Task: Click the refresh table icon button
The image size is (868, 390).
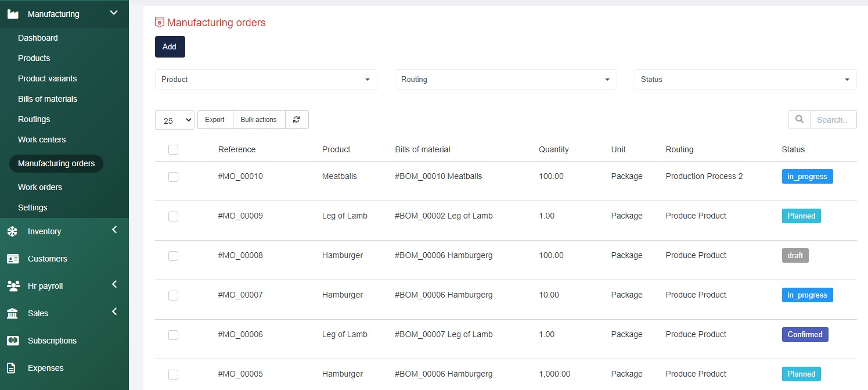Action: pos(297,120)
